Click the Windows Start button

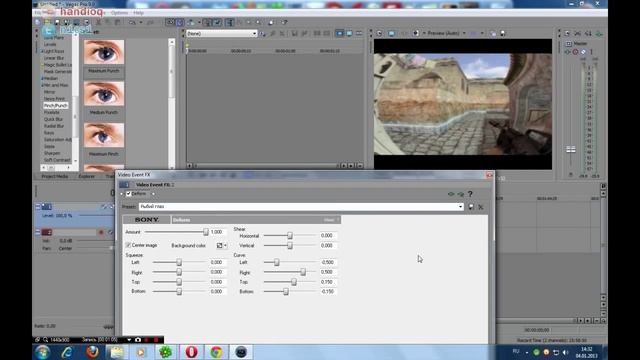(42, 352)
